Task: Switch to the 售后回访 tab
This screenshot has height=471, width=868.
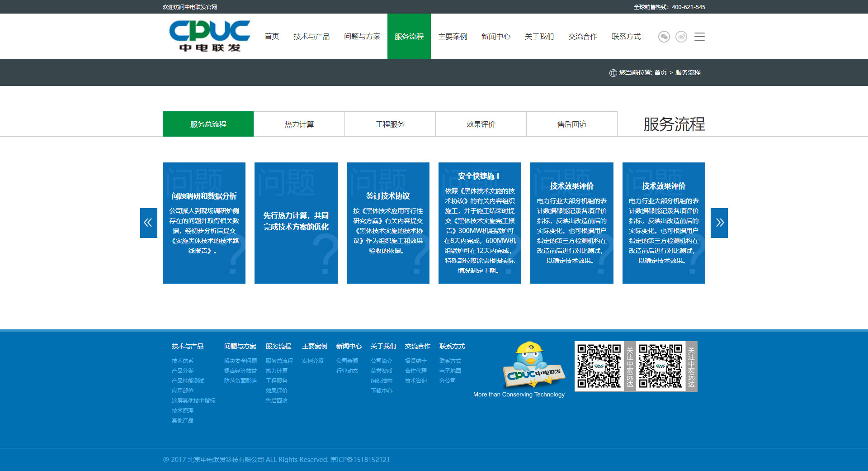Action: tap(571, 124)
